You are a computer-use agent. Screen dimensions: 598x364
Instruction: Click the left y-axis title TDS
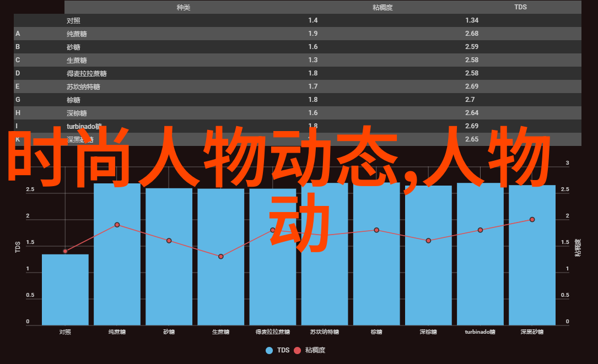(x=18, y=247)
